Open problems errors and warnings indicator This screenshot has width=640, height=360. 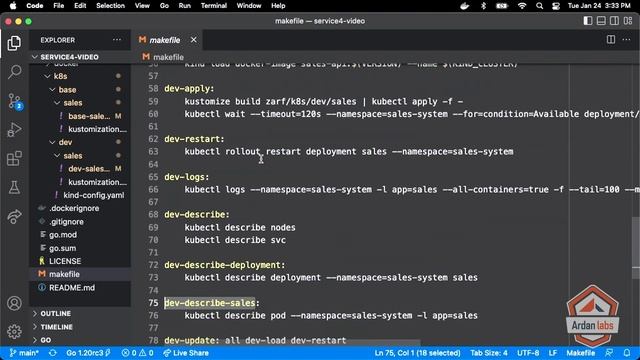tap(138, 353)
